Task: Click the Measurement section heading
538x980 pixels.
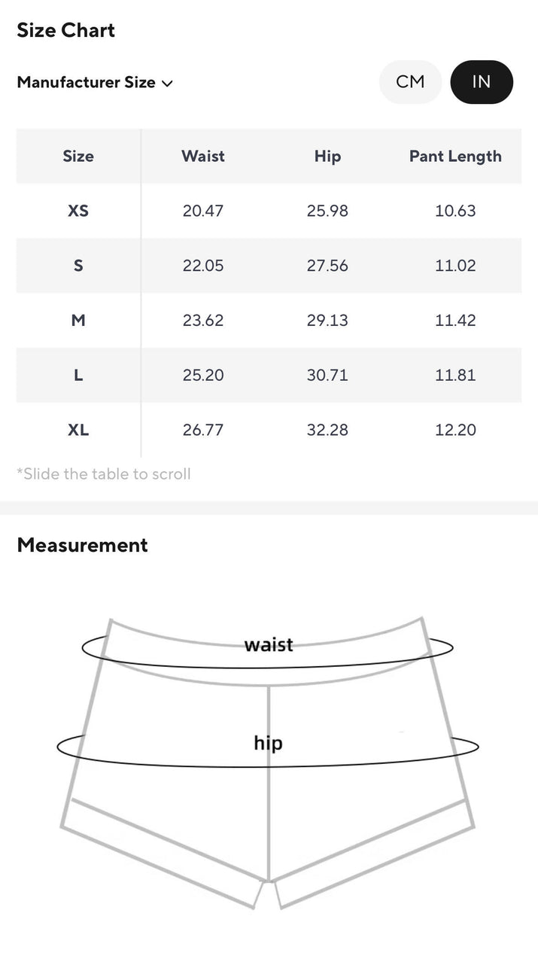Action: pyautogui.click(x=83, y=545)
